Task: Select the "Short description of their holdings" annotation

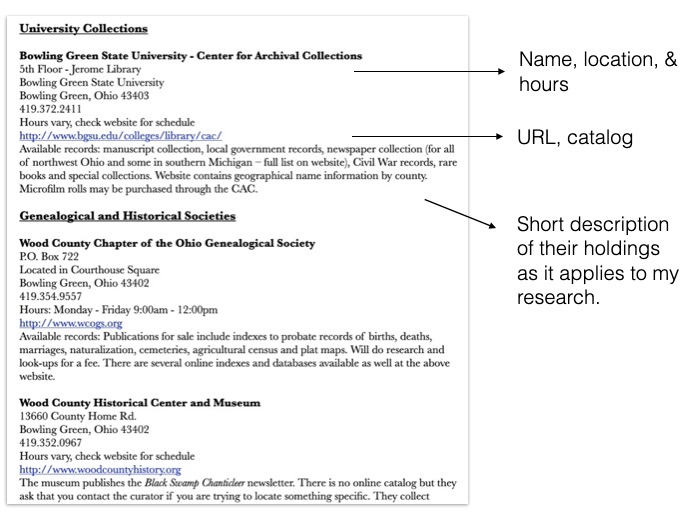Action: [596, 260]
